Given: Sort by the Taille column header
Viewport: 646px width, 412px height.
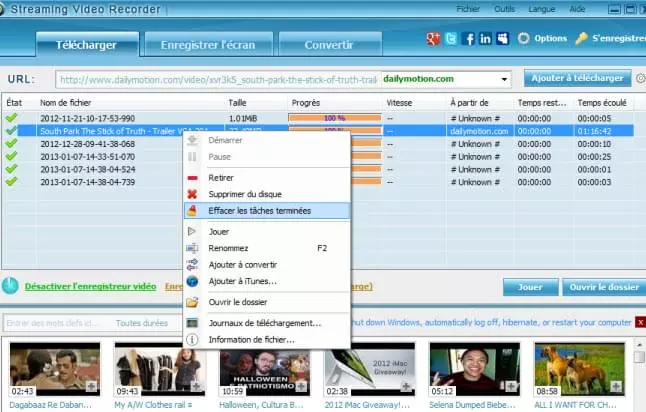Looking at the screenshot, I should coord(237,103).
